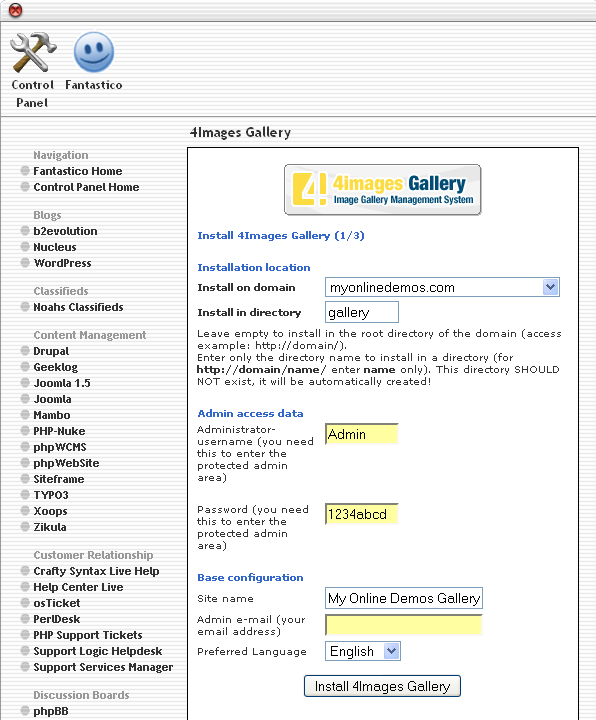
Task: Click the bullet beside WordPress
Action: [25, 263]
